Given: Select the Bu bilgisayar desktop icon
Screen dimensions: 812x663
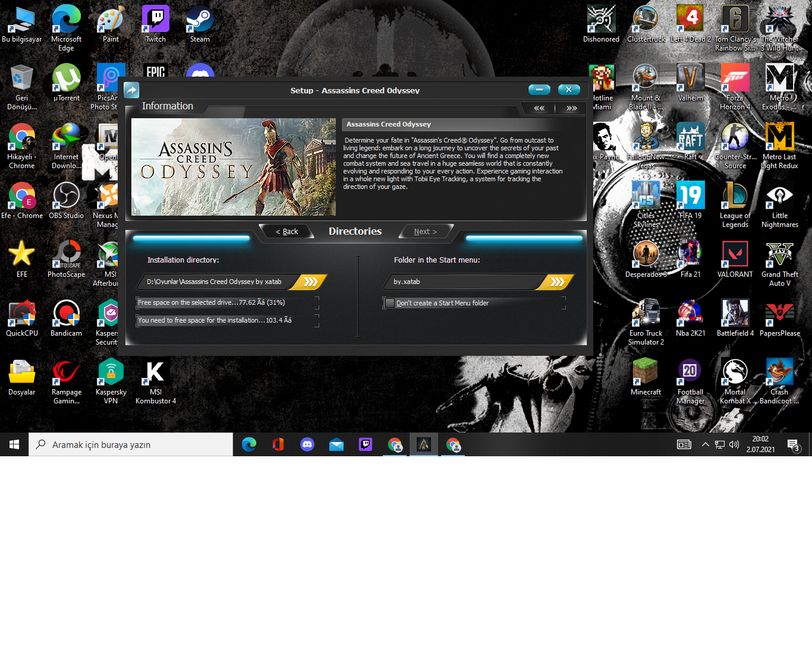Looking at the screenshot, I should pos(22,24).
